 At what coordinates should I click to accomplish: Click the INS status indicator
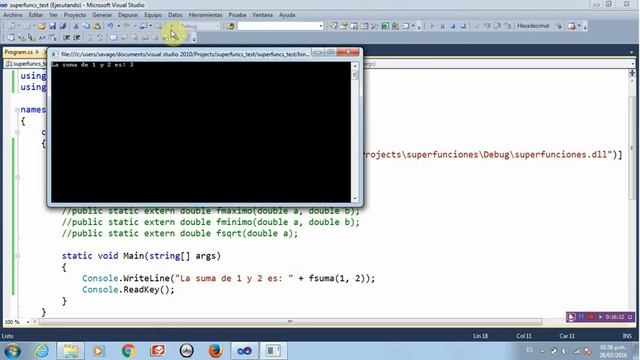click(627, 336)
